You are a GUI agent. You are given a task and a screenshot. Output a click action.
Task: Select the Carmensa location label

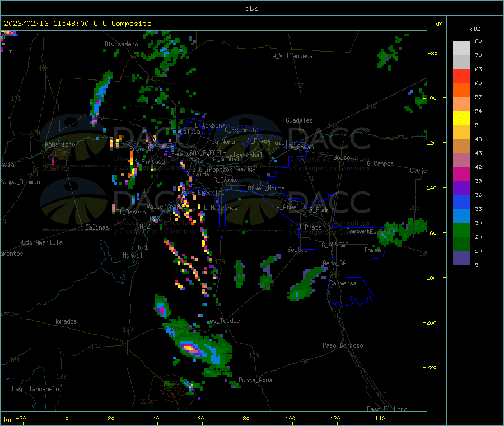[343, 283]
